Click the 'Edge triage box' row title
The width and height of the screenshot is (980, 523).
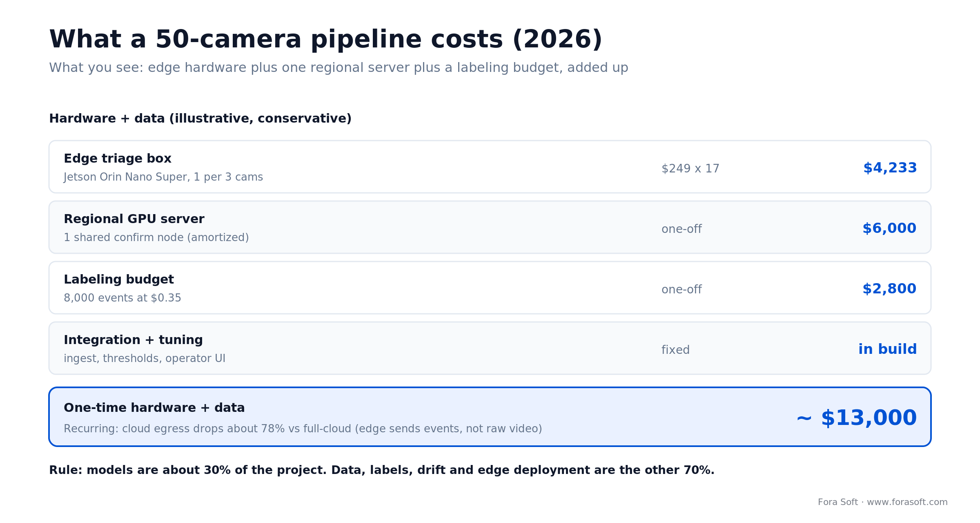[118, 159]
